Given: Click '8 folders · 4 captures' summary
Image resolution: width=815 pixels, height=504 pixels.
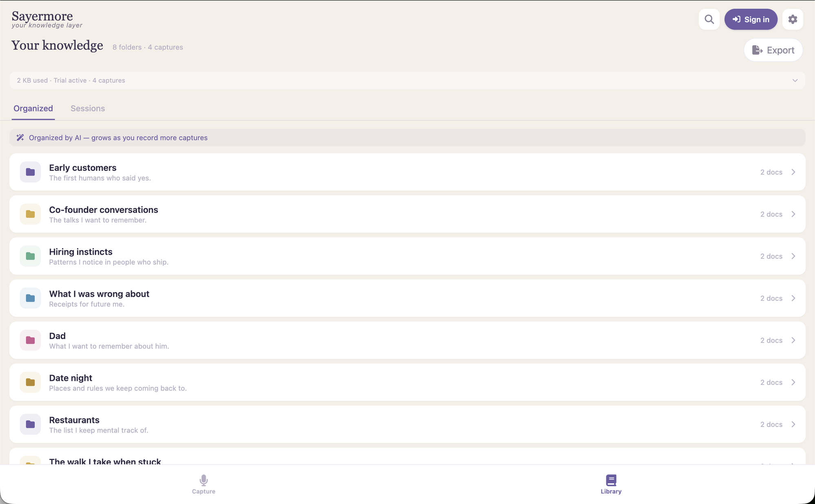Looking at the screenshot, I should coord(148,47).
